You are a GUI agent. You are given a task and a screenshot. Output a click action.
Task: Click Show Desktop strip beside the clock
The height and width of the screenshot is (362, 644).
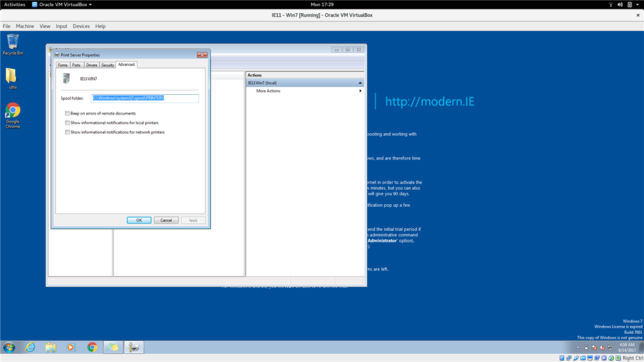click(x=641, y=347)
